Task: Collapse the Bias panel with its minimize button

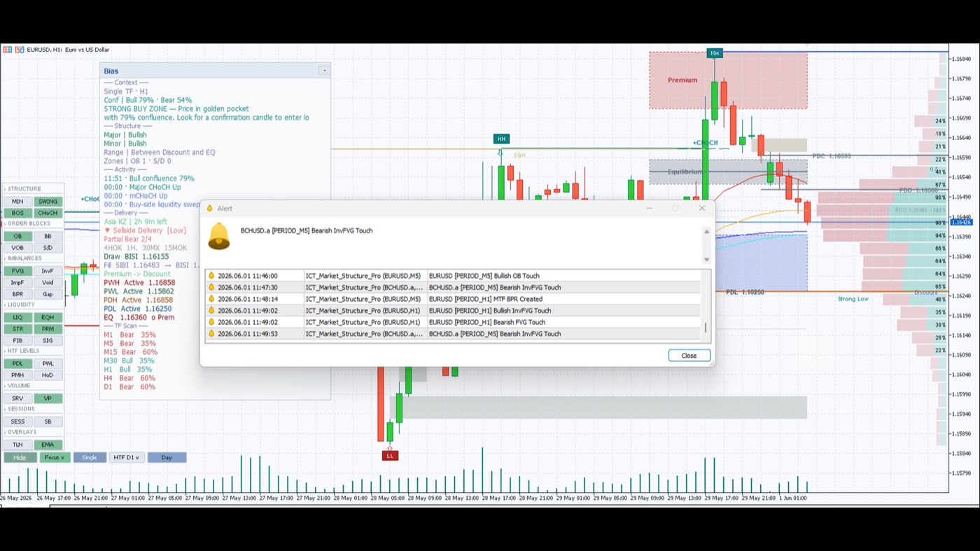Action: click(x=324, y=71)
